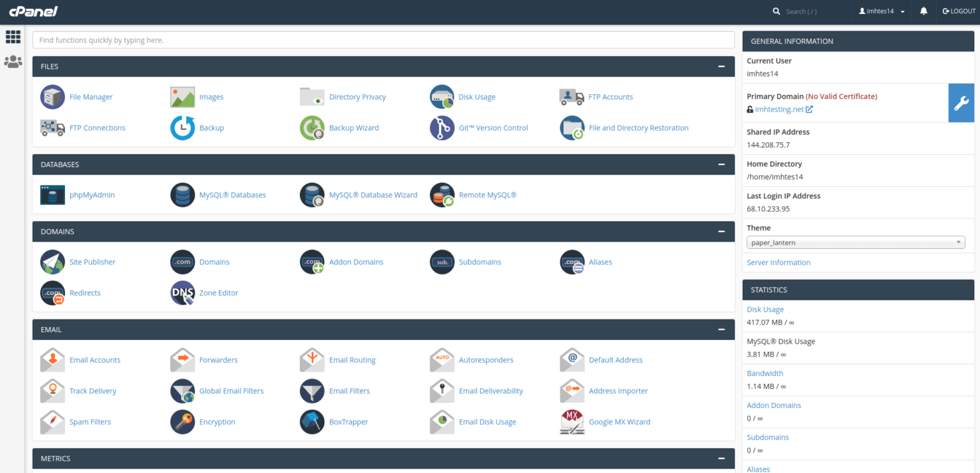Open the DNS Zone Editor icon
980x473 pixels.
tap(182, 293)
